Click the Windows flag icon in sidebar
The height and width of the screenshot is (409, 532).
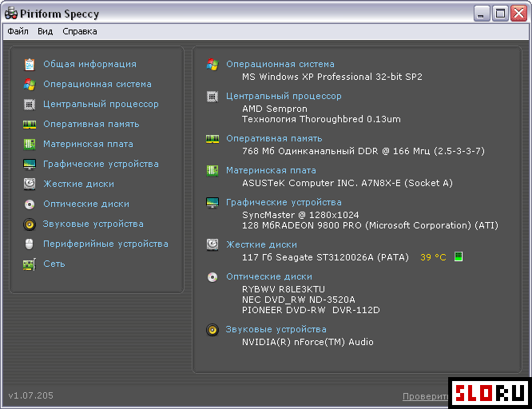[x=30, y=84]
